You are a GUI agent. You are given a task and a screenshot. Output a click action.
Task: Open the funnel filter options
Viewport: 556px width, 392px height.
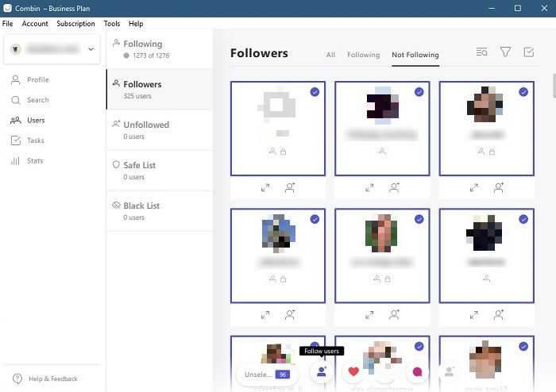(x=505, y=52)
